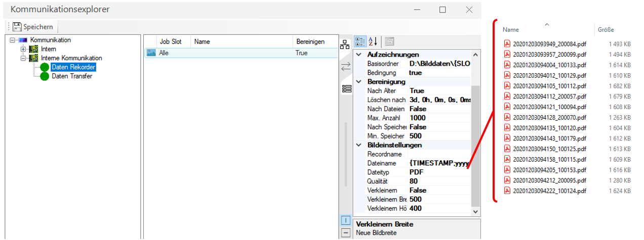Click the Dateiname value field
Viewport: 644px width, 240px height.
pos(438,163)
